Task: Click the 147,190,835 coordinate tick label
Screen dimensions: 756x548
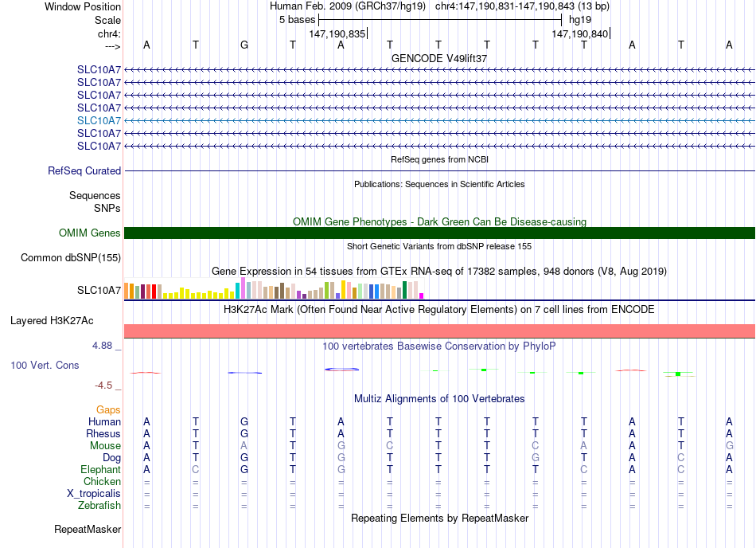Action: pos(337,33)
